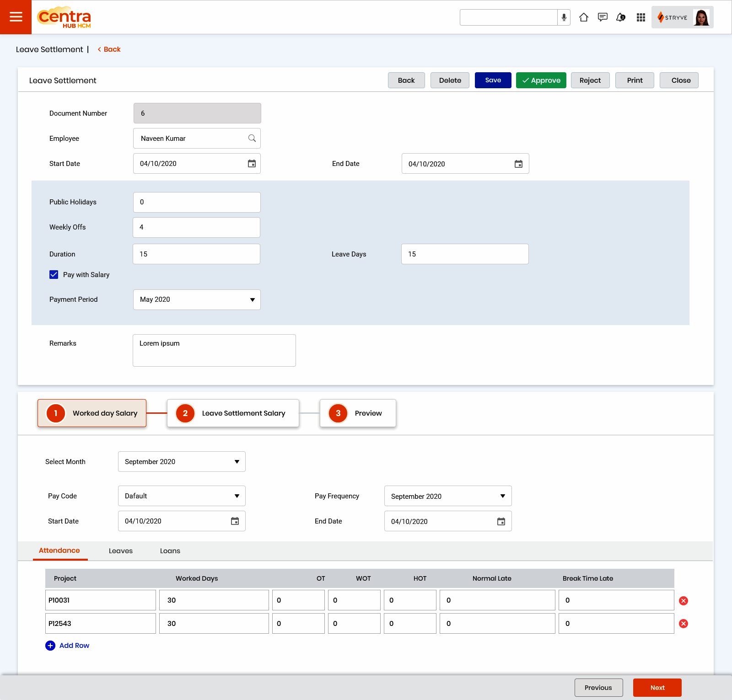
Task: Open calendar for salary End Date
Action: [x=501, y=521]
